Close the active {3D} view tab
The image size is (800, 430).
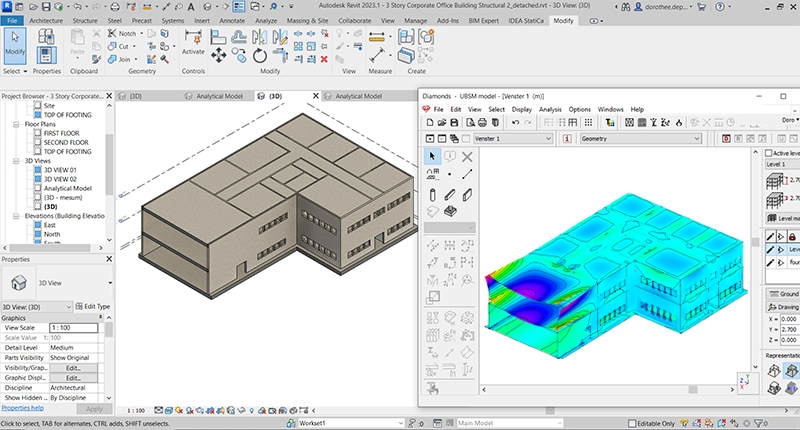coord(315,96)
